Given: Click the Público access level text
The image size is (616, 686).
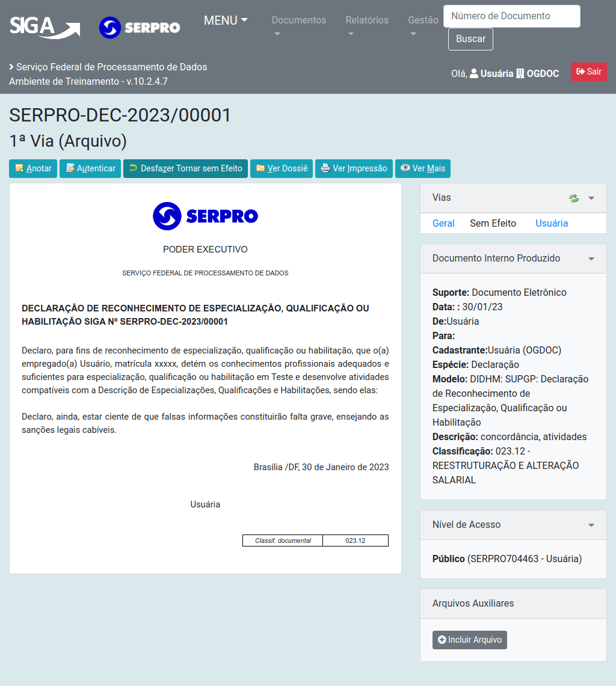Looking at the screenshot, I should click(x=448, y=559).
